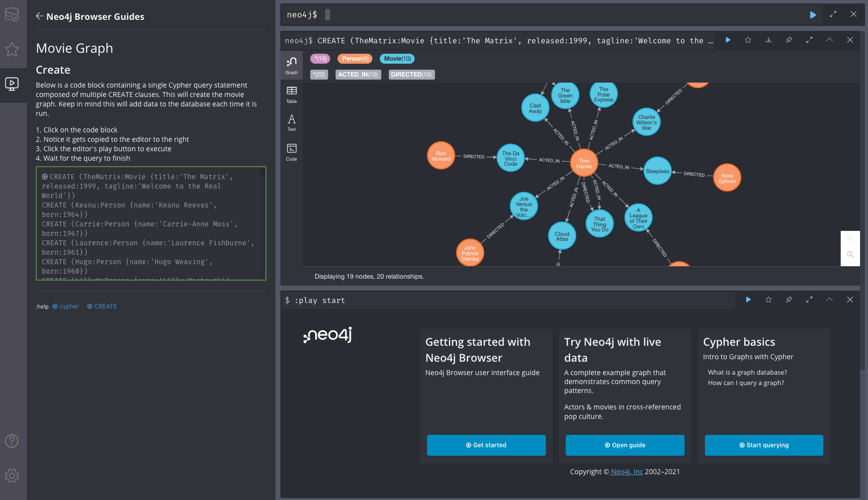
Task: Fullscreen the :play start frame
Action: click(809, 300)
